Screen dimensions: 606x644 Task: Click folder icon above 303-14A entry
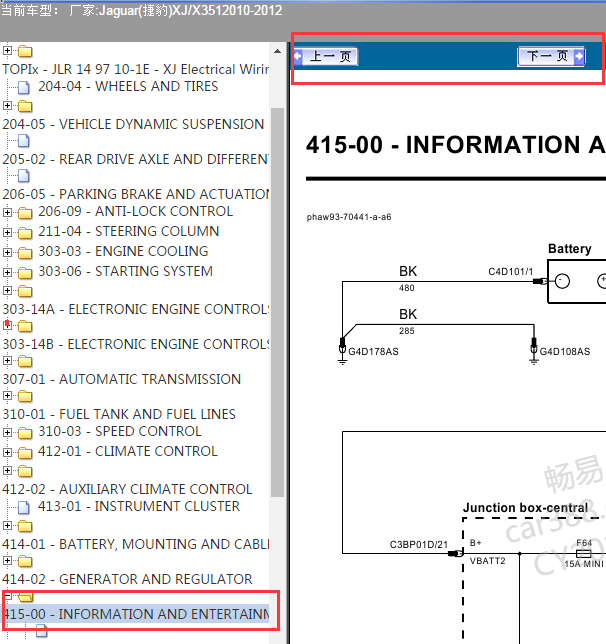pos(25,291)
